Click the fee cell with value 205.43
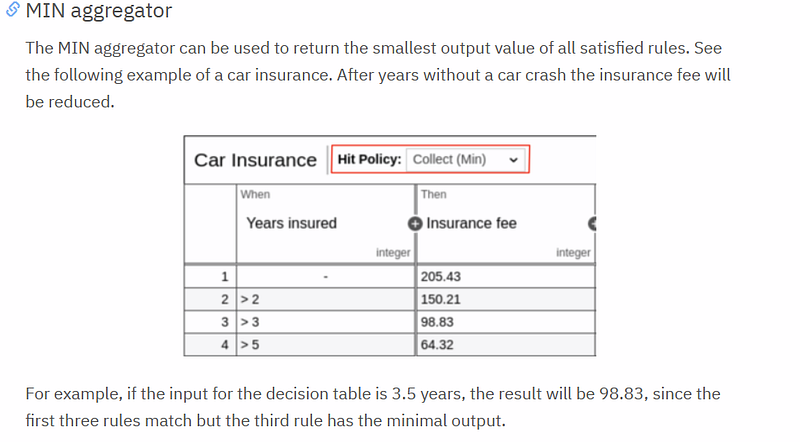 pos(506,277)
